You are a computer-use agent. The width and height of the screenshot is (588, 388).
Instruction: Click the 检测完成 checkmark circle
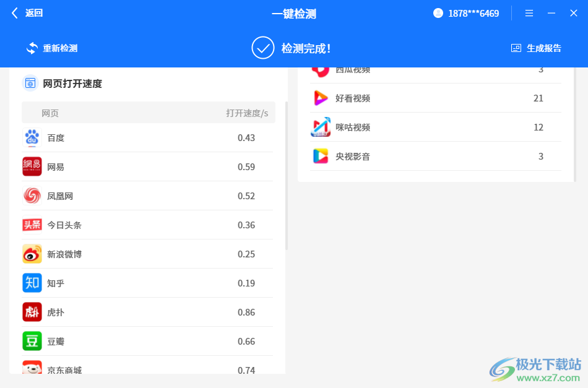[x=263, y=48]
